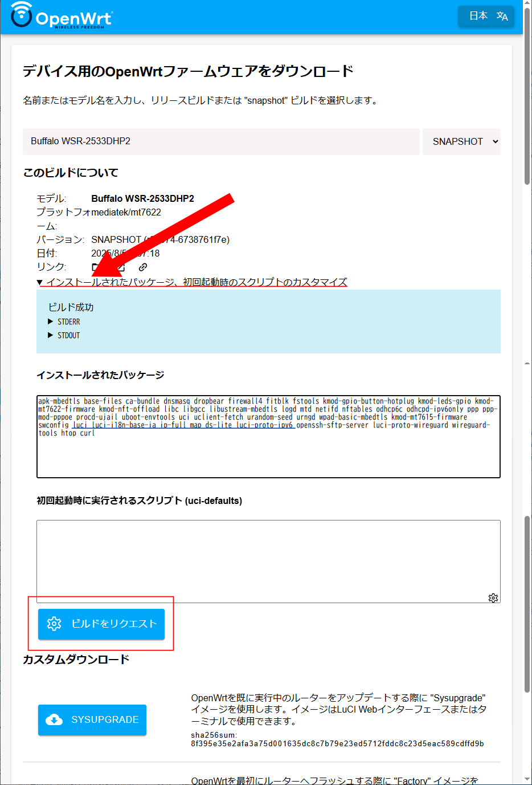532x785 pixels.
Task: Click gear icon on ビルドをリクエスト button
Action: [54, 624]
